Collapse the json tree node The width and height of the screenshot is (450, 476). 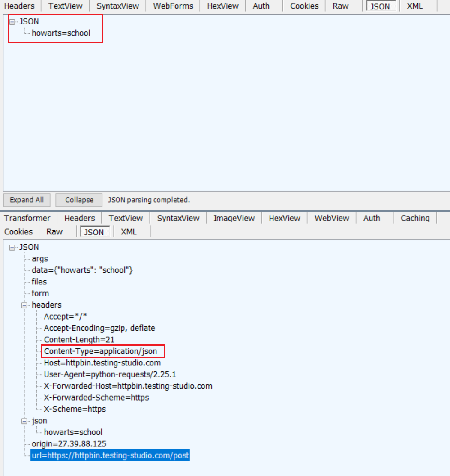click(24, 421)
